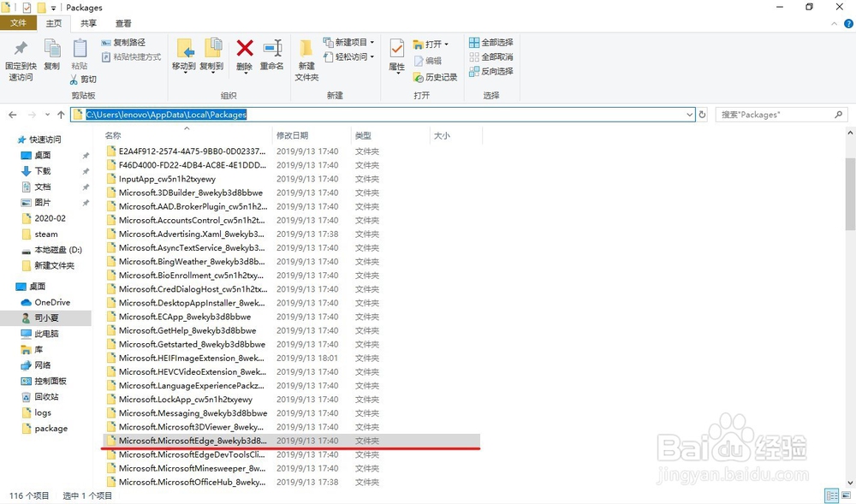Collapse the ribbon with the chevron
This screenshot has width=856, height=504.
click(834, 23)
